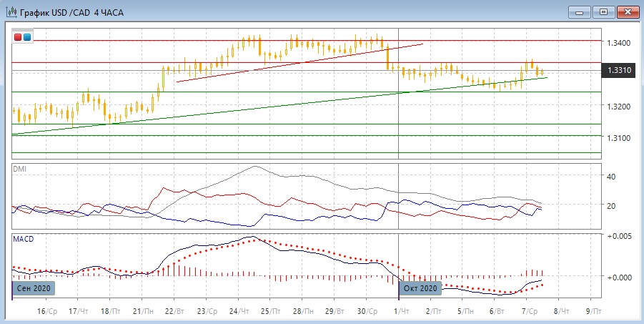Click the DMI scale value 40
Image resolution: width=644 pixels, height=324 pixels.
(611, 176)
